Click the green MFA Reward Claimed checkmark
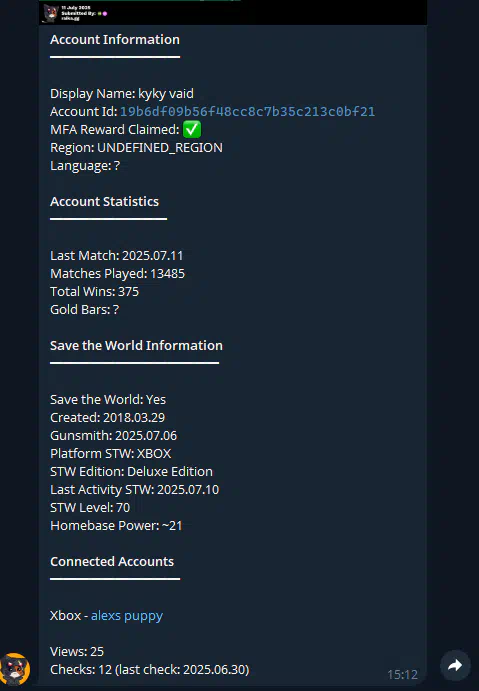Image resolution: width=479 pixels, height=691 pixels. click(192, 130)
